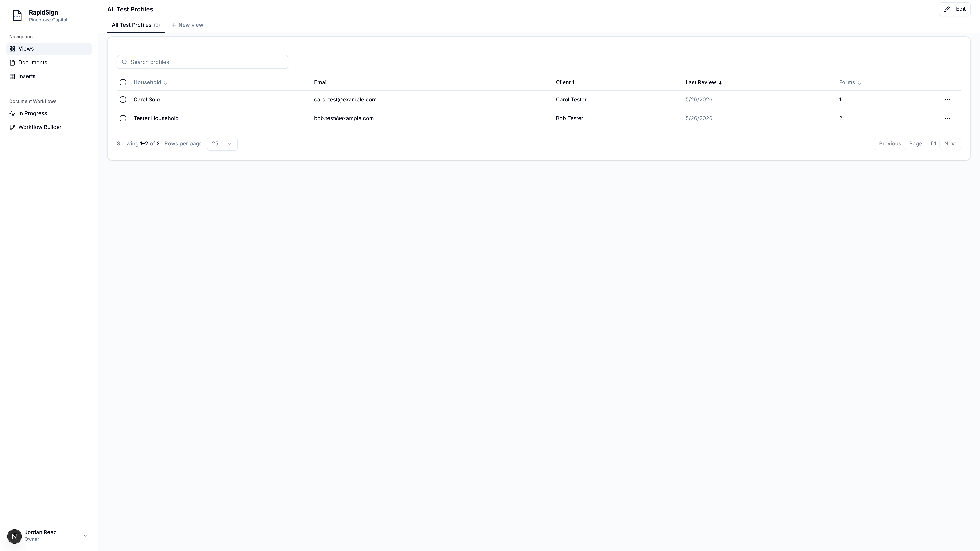
Task: Switch to All Test Profiles tab
Action: [x=136, y=25]
